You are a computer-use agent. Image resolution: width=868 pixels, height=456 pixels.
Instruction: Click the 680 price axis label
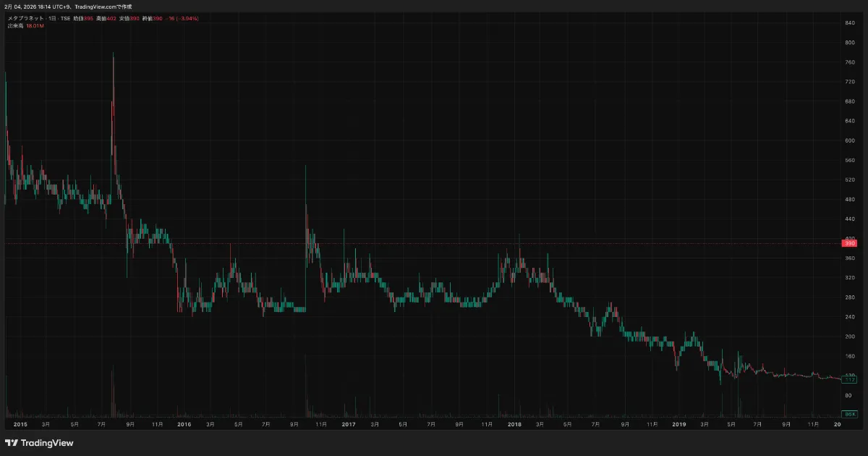coord(851,101)
